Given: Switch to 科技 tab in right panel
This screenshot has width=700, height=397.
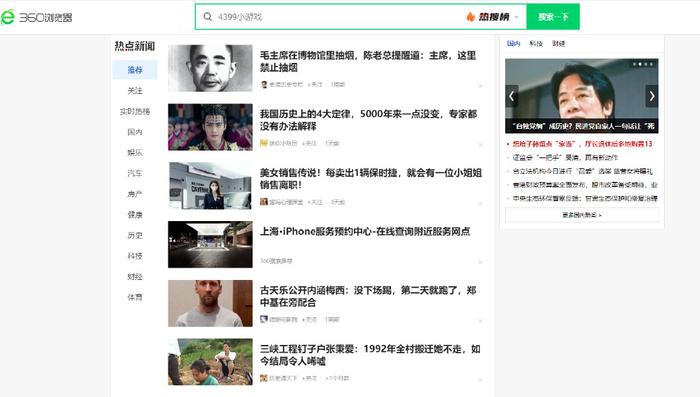Looking at the screenshot, I should [536, 43].
